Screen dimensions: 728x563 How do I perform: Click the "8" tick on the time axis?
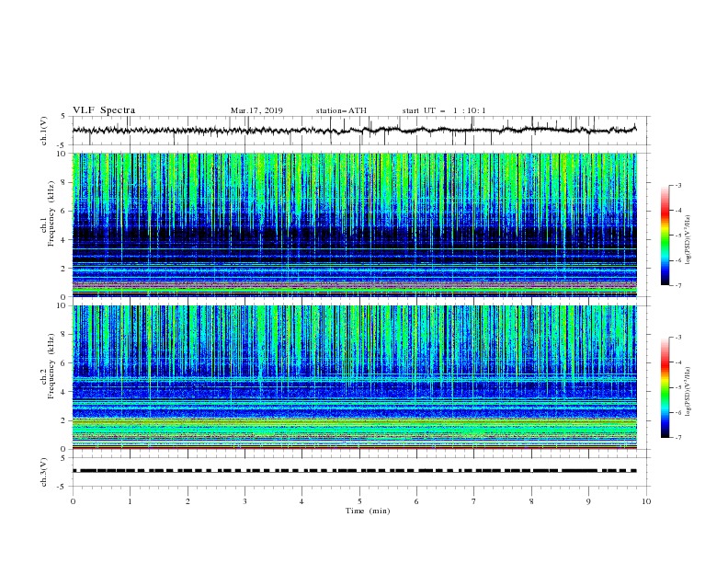click(x=531, y=501)
